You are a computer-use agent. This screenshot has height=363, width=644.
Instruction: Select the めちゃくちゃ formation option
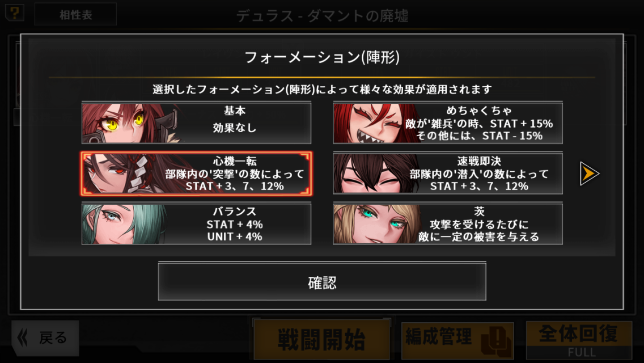click(x=448, y=123)
